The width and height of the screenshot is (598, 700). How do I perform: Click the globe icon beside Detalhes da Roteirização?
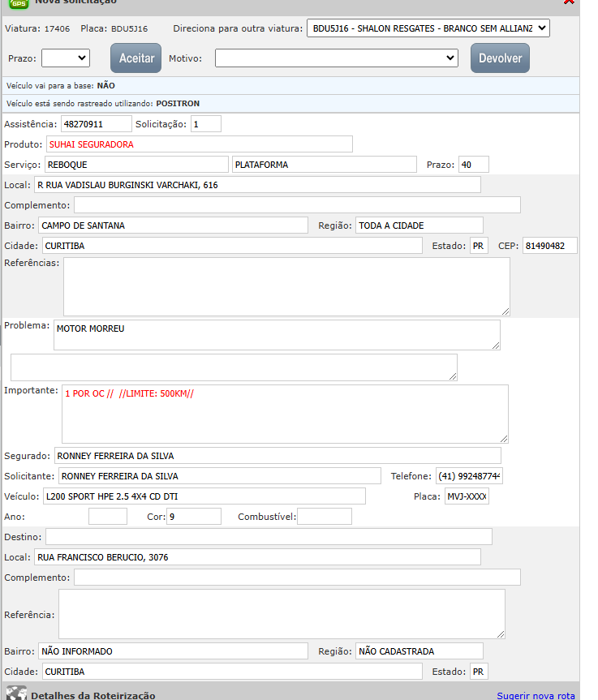pos(16,694)
